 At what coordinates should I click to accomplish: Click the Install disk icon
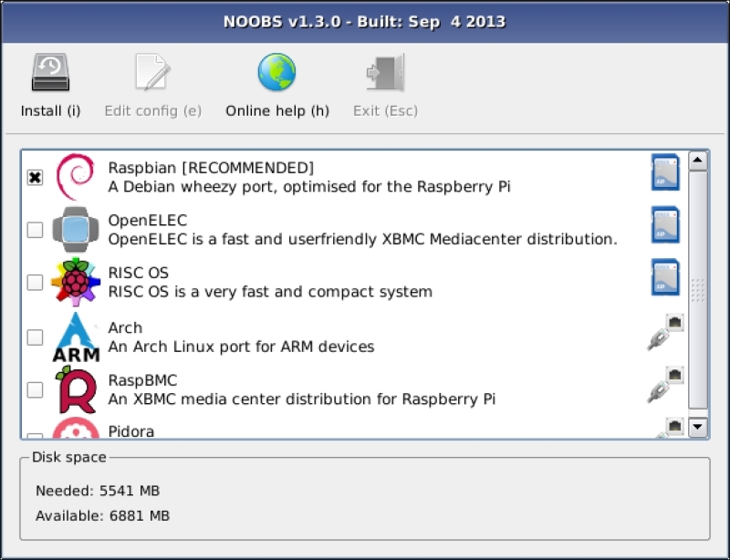50,72
